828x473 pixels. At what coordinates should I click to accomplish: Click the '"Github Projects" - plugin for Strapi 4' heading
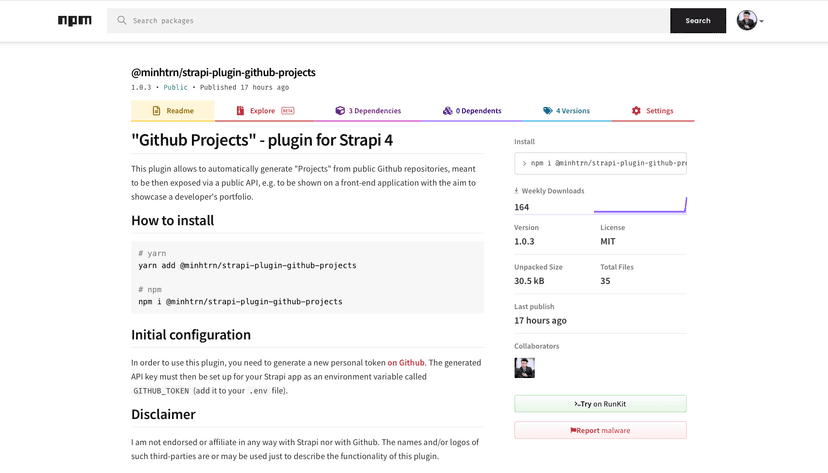[262, 140]
